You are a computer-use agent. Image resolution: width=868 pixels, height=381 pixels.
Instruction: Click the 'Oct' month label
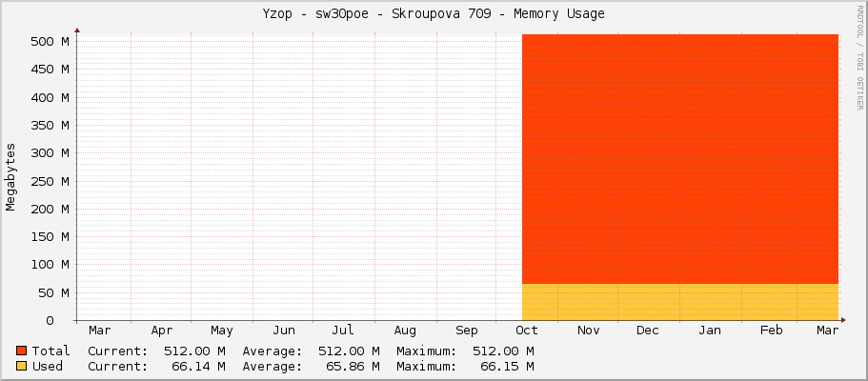(527, 331)
